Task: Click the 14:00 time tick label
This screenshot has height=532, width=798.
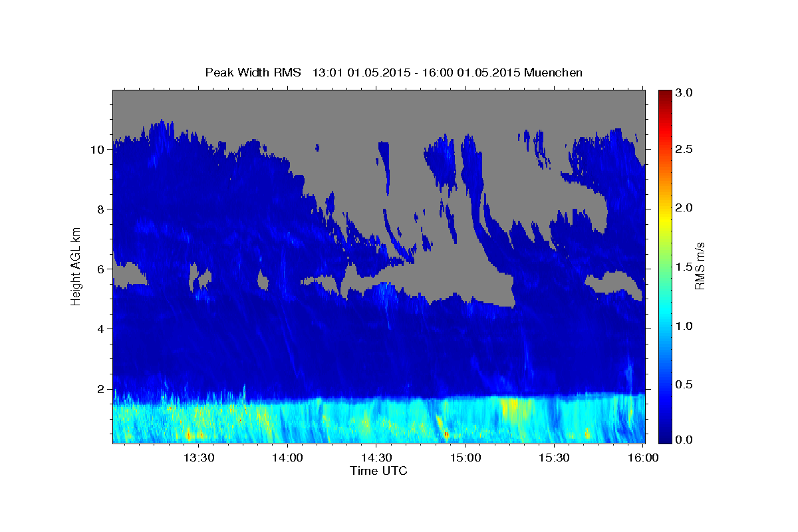Action: (287, 458)
